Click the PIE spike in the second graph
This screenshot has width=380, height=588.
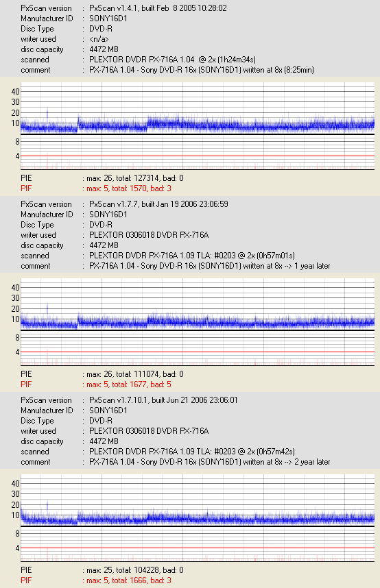[47, 309]
